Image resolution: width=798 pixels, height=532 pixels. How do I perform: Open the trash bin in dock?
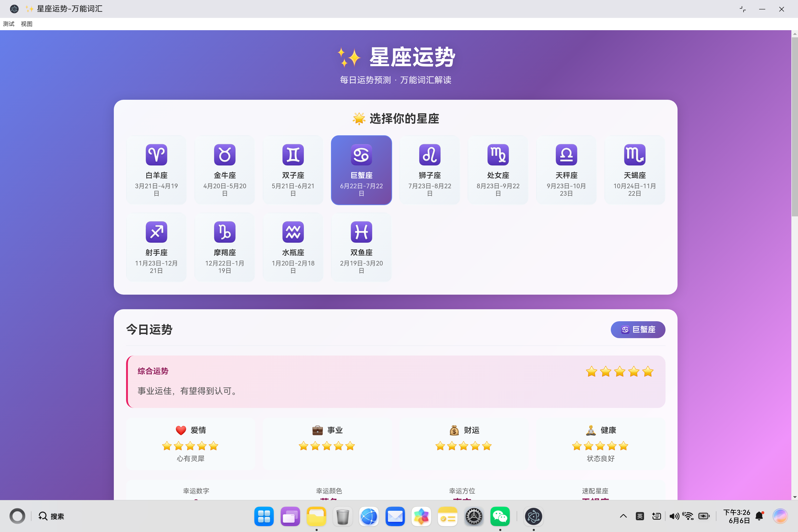pyautogui.click(x=343, y=516)
